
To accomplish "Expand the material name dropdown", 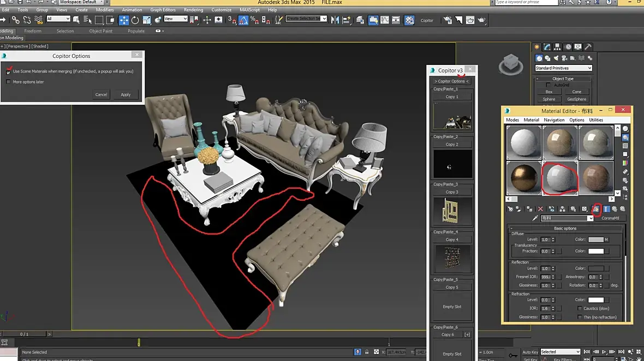I will point(590,218).
